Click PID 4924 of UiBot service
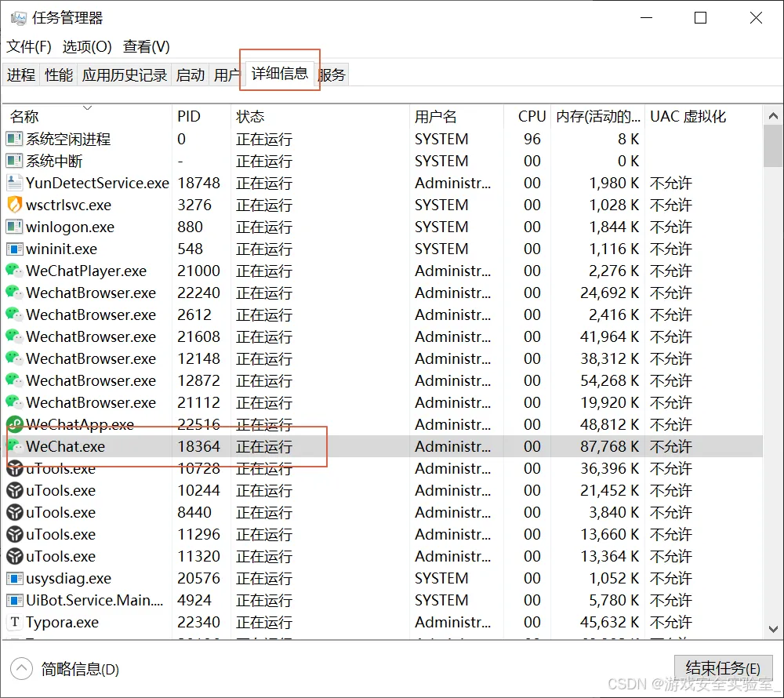Screen dimensions: 784x698 194,600
